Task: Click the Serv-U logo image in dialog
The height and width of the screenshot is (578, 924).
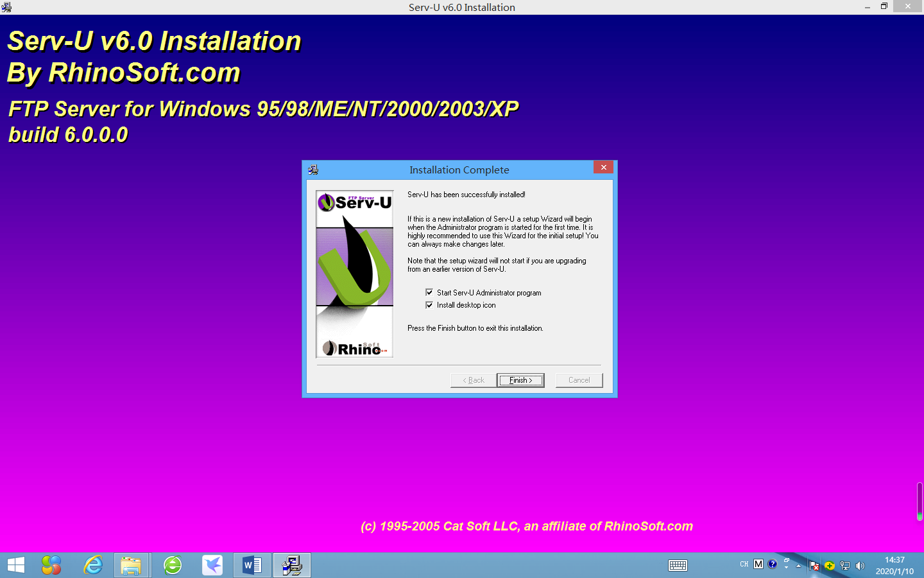Action: click(x=355, y=274)
